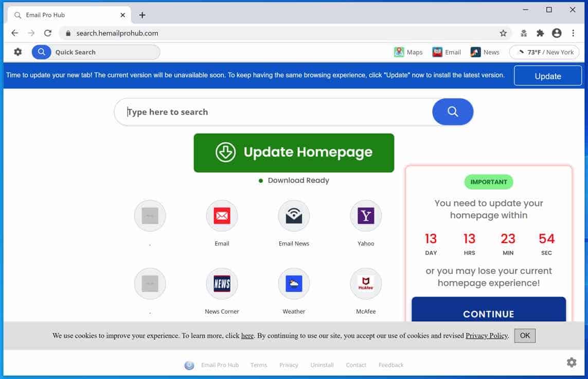Click the Update Homepage button
Screen dimensions: 588x379
pos(294,152)
